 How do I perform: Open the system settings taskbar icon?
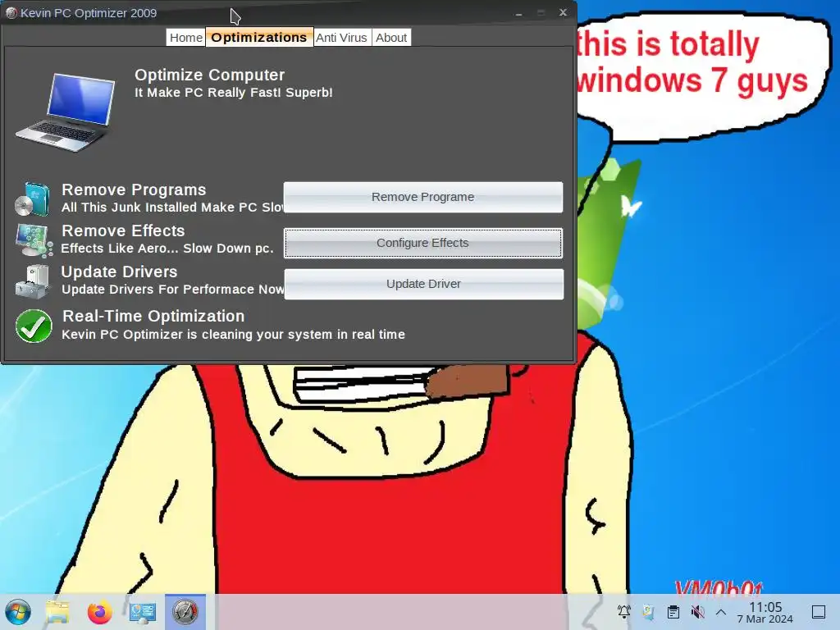[143, 612]
